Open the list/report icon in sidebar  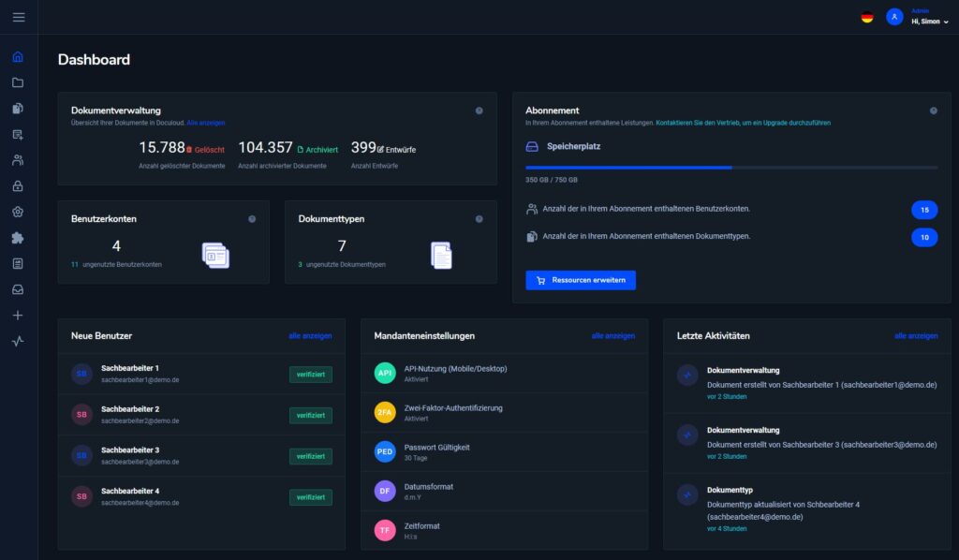point(18,263)
